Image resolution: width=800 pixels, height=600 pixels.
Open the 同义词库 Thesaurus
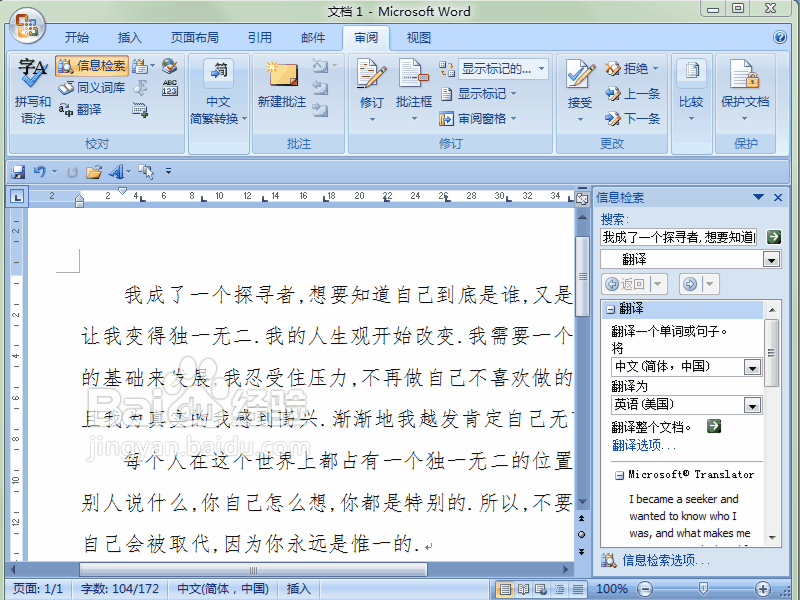[92, 88]
